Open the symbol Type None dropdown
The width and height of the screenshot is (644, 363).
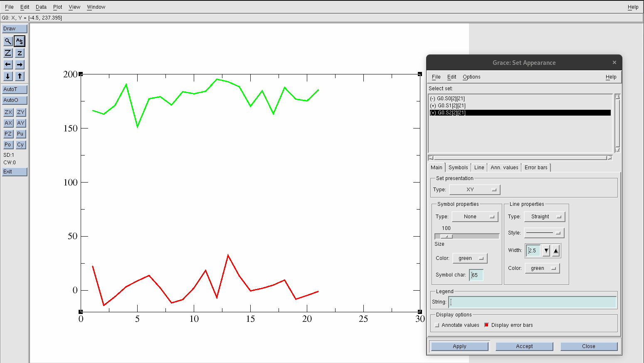pyautogui.click(x=475, y=217)
